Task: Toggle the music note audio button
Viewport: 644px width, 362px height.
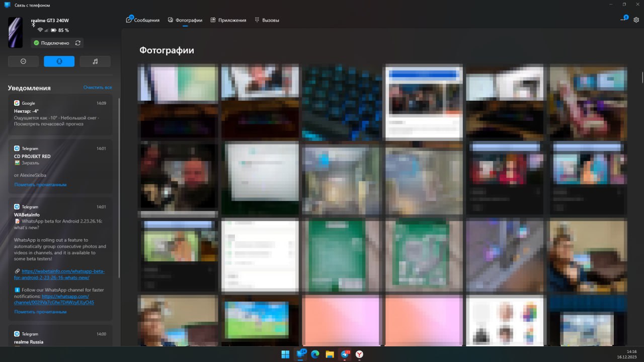Action: (95, 61)
